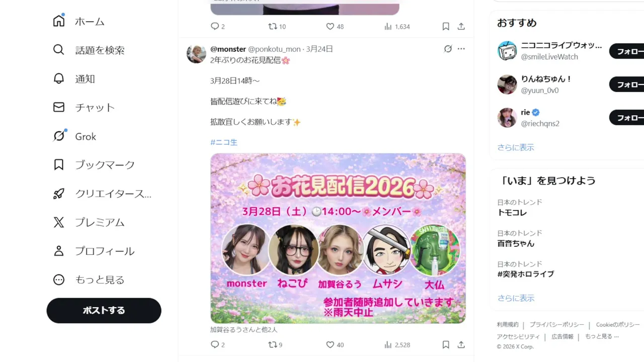Open the Grok sidebar item
This screenshot has height=362, width=644.
coord(74,136)
